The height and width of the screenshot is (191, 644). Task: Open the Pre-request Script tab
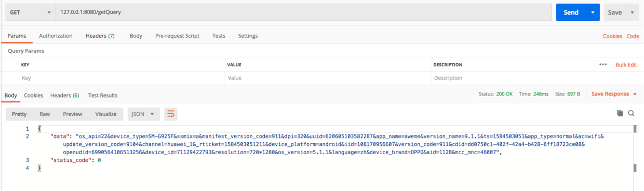coord(177,36)
